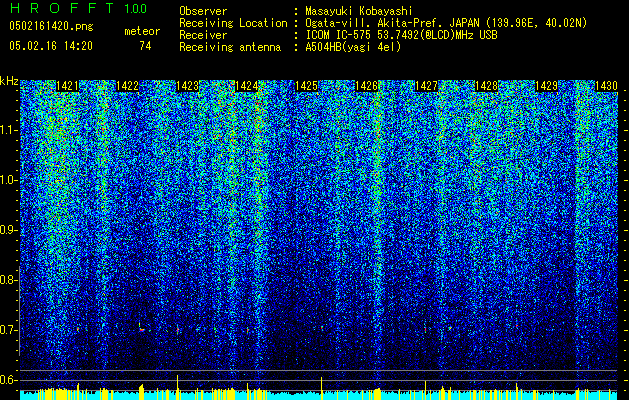Click the HROFFT title text
The width and height of the screenshot is (629, 400).
click(62, 8)
